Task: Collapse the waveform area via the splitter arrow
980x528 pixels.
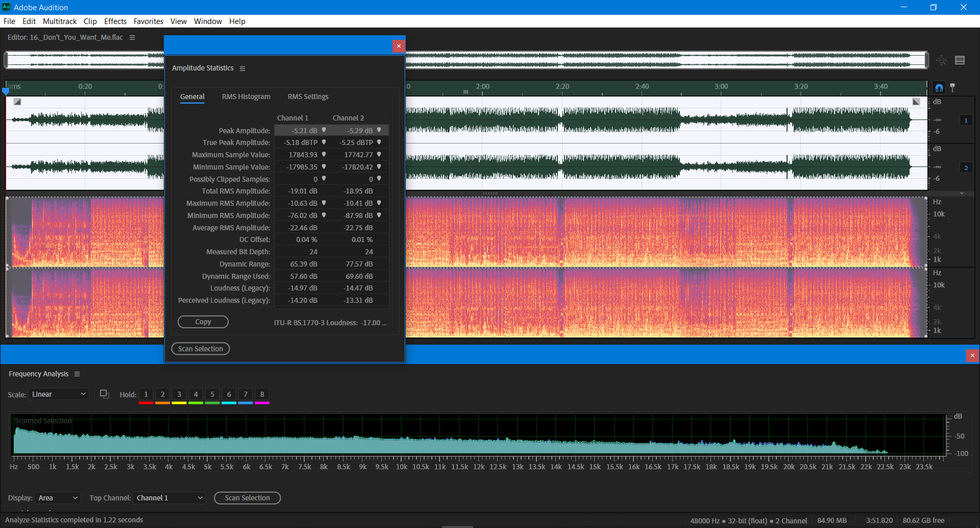Action: pyautogui.click(x=962, y=193)
